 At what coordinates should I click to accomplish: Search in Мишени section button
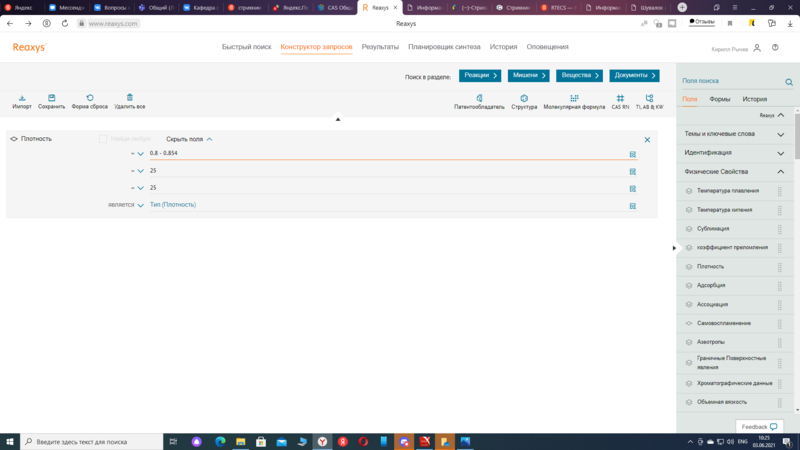[x=529, y=76]
